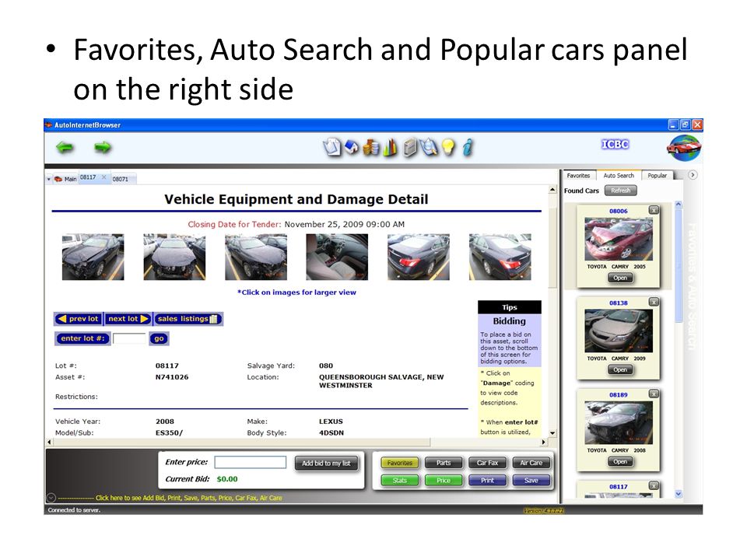Click the colorful bar chart toolbar icon

point(390,148)
